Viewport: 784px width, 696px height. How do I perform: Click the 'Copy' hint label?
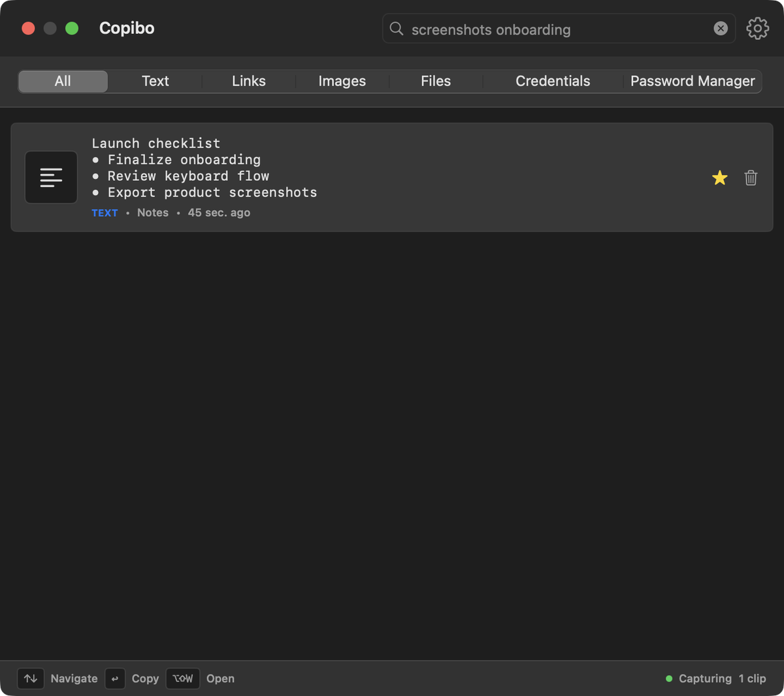145,678
